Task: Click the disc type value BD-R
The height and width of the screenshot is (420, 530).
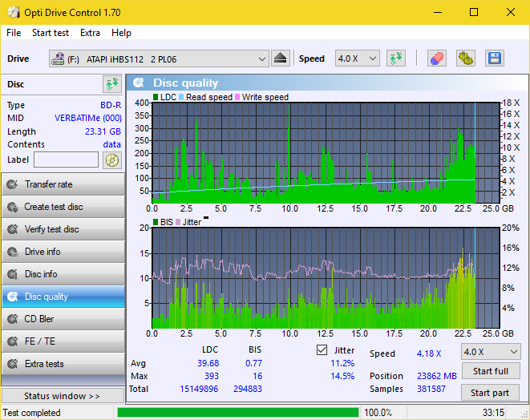Action: [111, 105]
